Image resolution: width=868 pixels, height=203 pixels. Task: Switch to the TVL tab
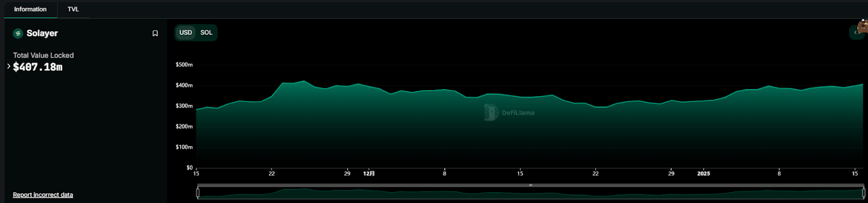(x=73, y=9)
